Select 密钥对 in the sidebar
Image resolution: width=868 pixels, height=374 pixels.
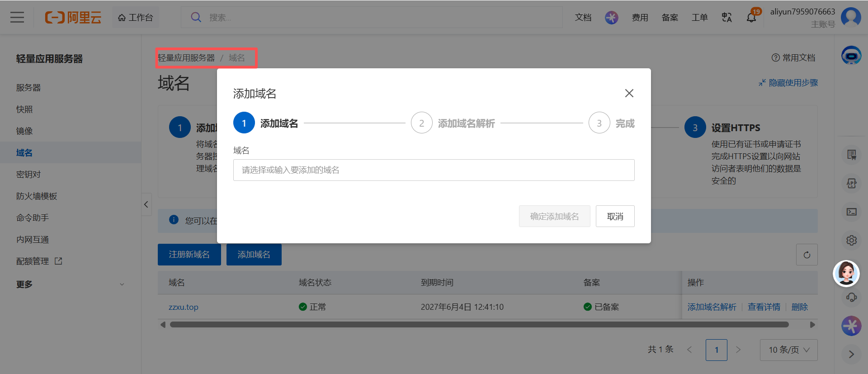click(28, 175)
